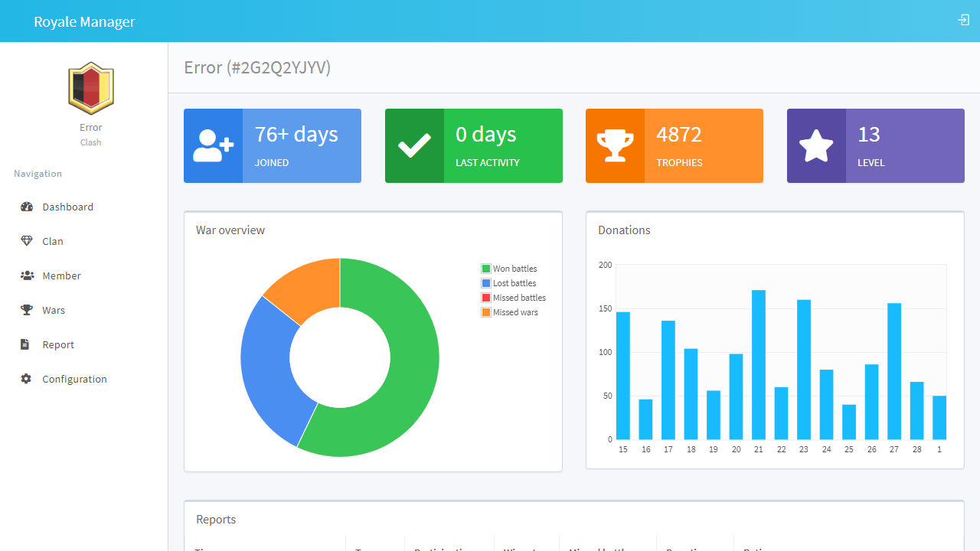
Task: Click the donation bar for day 21
Action: point(759,364)
